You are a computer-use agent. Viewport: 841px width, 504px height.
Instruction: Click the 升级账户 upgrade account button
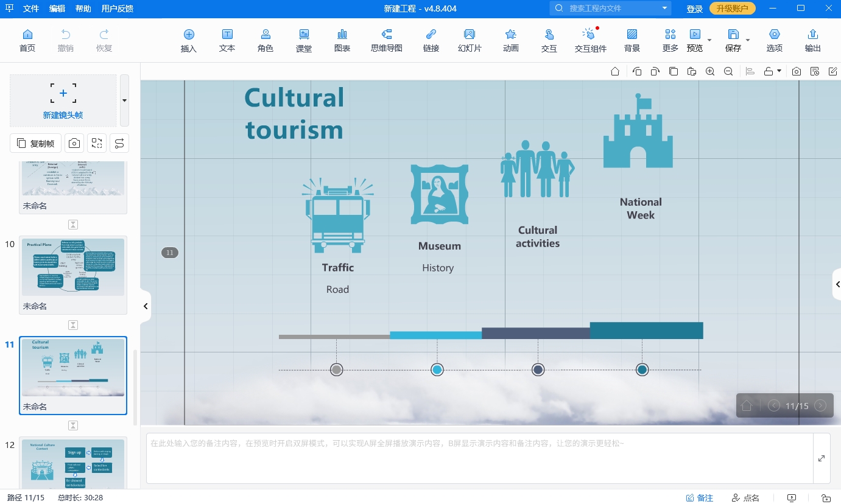pos(733,9)
